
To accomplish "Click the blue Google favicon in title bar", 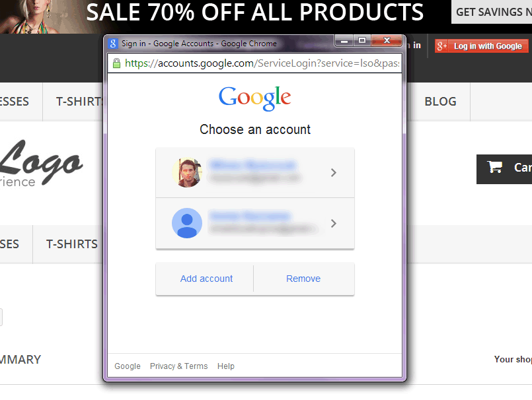I will coord(112,44).
